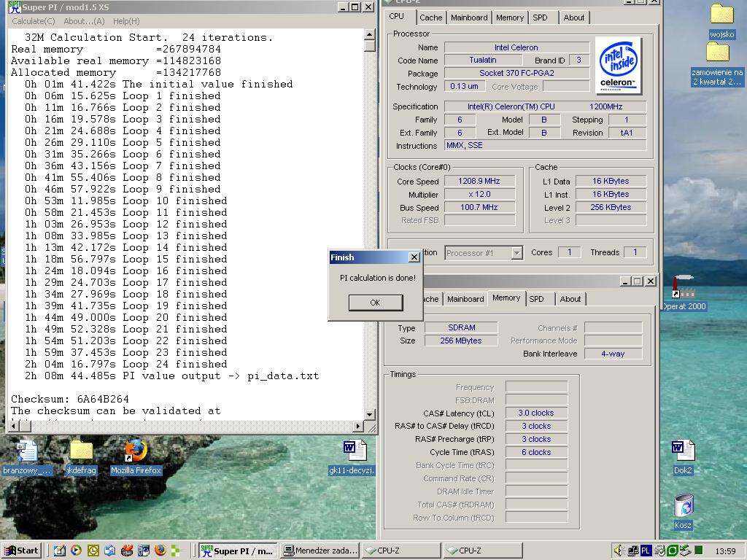Open the zamówienie na 2 kwartał folder
747x560 pixels.
[718, 64]
